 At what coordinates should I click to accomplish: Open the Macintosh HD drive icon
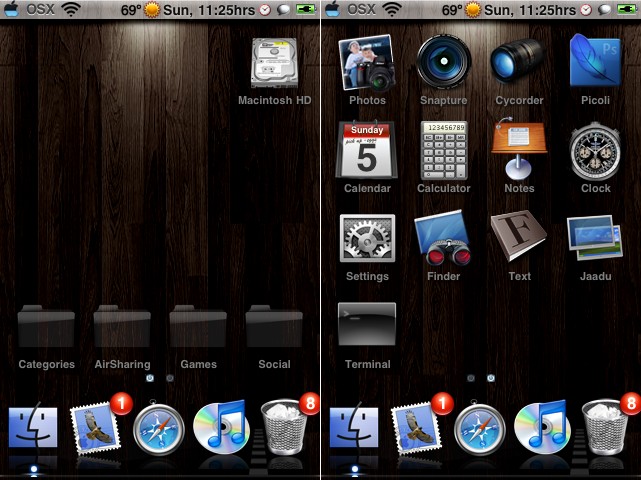(x=274, y=62)
